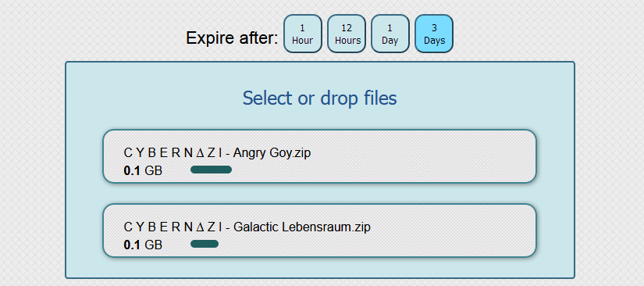This screenshot has height=286, width=644.
Task: Click the highlighted 3 Days expiry button
Action: [x=434, y=34]
